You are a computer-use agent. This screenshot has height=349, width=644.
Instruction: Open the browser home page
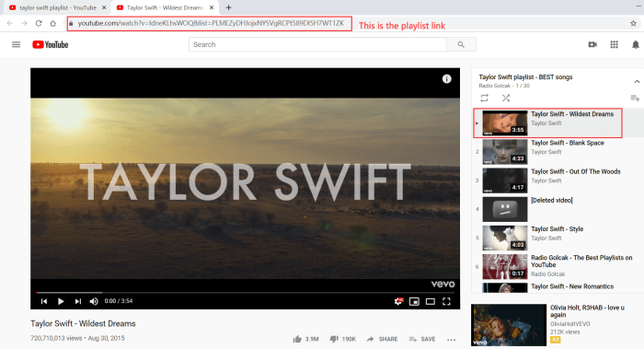53,23
